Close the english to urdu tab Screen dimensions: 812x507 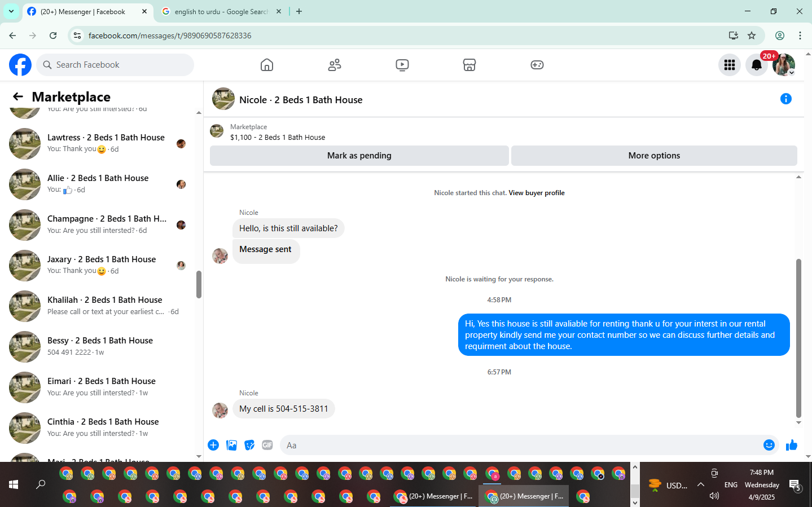[x=279, y=12]
